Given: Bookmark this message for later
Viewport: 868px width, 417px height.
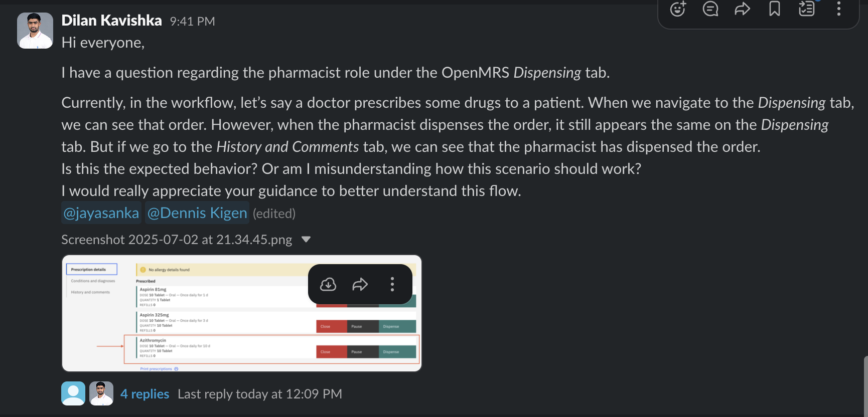Looking at the screenshot, I should click(775, 9).
